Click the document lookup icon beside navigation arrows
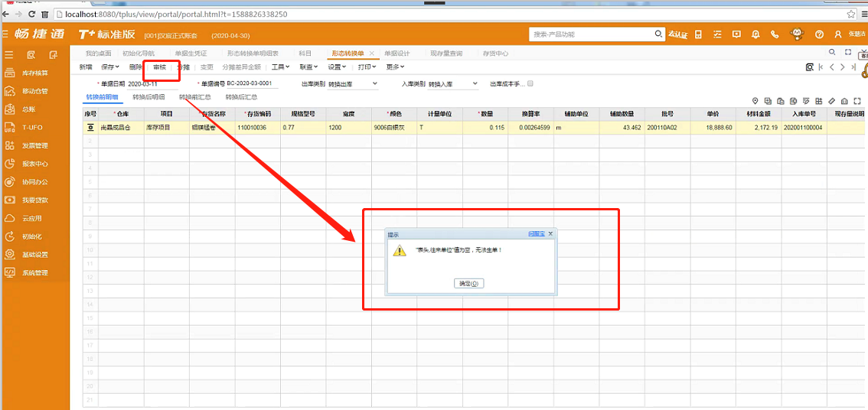Viewport: 868px width, 410px height. 809,67
